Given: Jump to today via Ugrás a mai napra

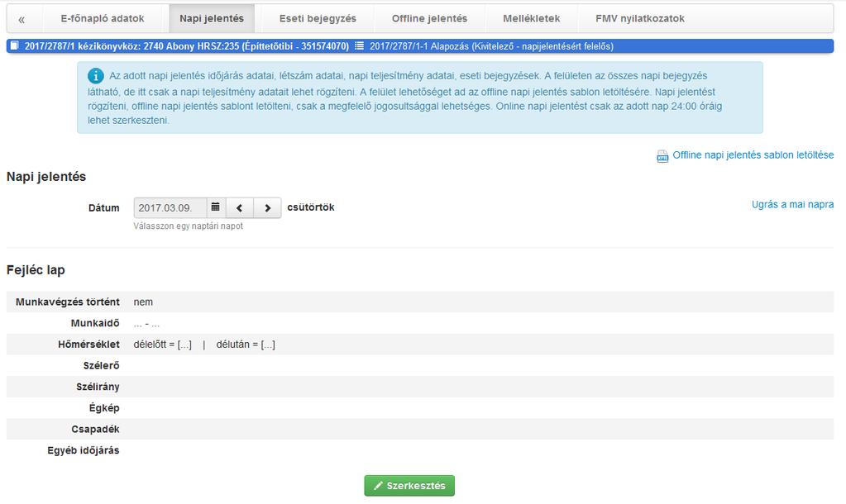Looking at the screenshot, I should 792,205.
